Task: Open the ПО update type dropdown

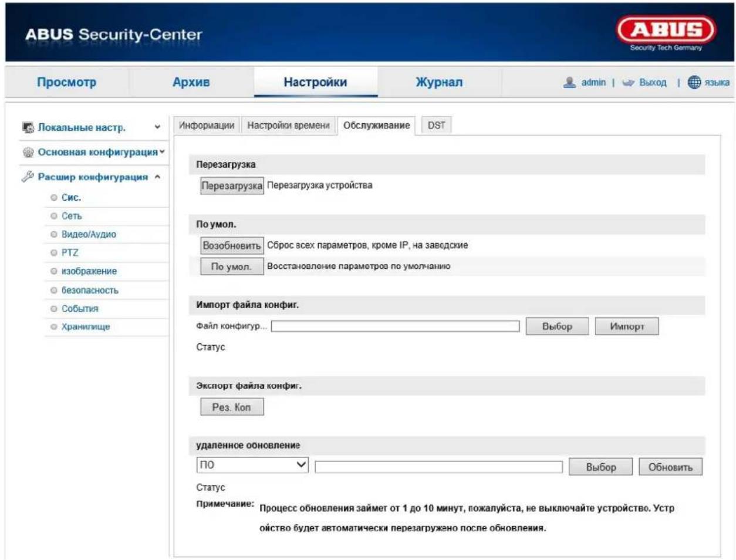Action: [x=253, y=465]
